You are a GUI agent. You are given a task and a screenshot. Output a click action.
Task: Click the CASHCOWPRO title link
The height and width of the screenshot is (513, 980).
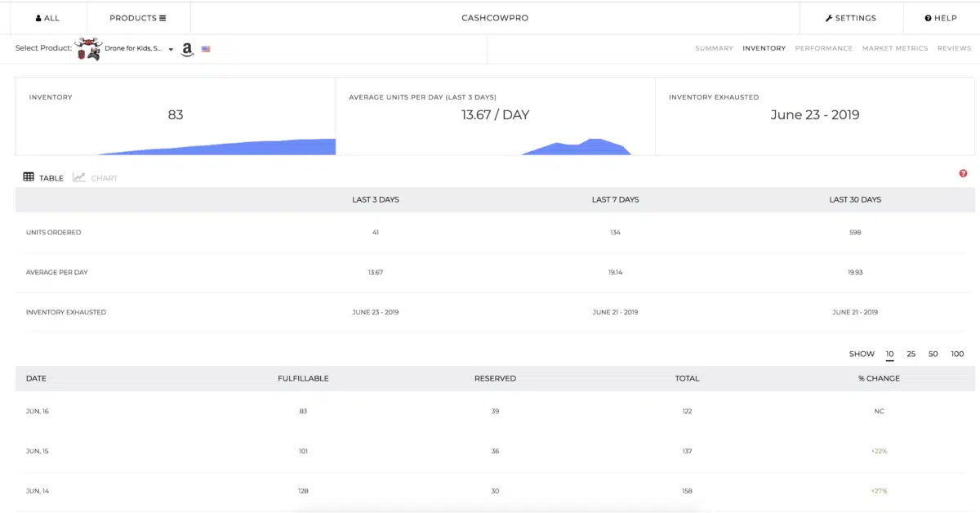pos(495,18)
